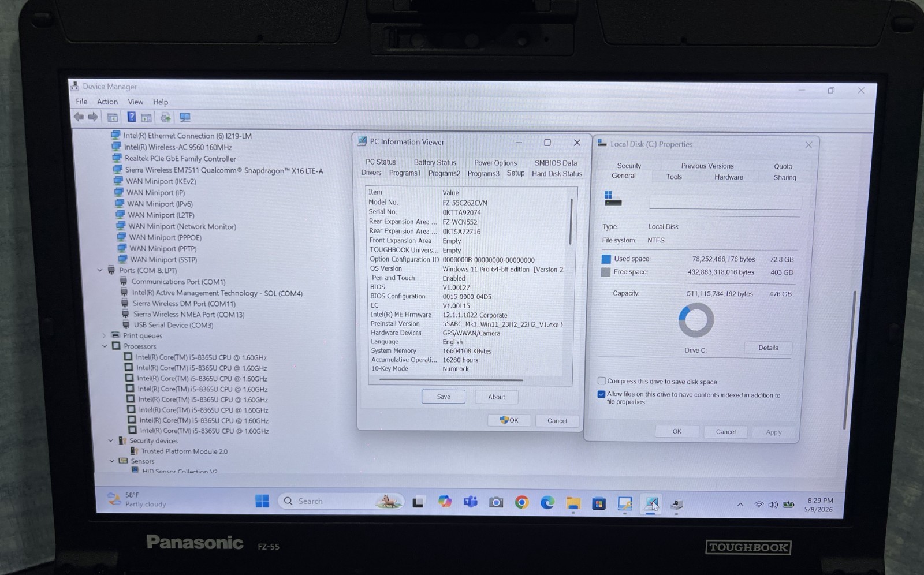Open the Quota tab in Local Disk Properties
The width and height of the screenshot is (924, 575).
[x=783, y=166]
